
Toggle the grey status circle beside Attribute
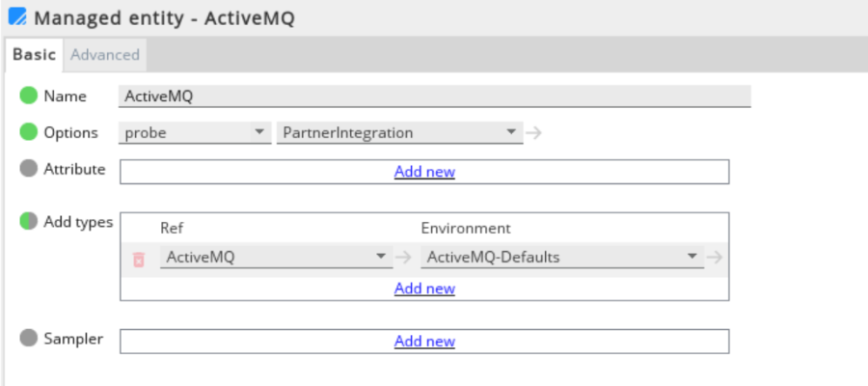pyautogui.click(x=28, y=169)
